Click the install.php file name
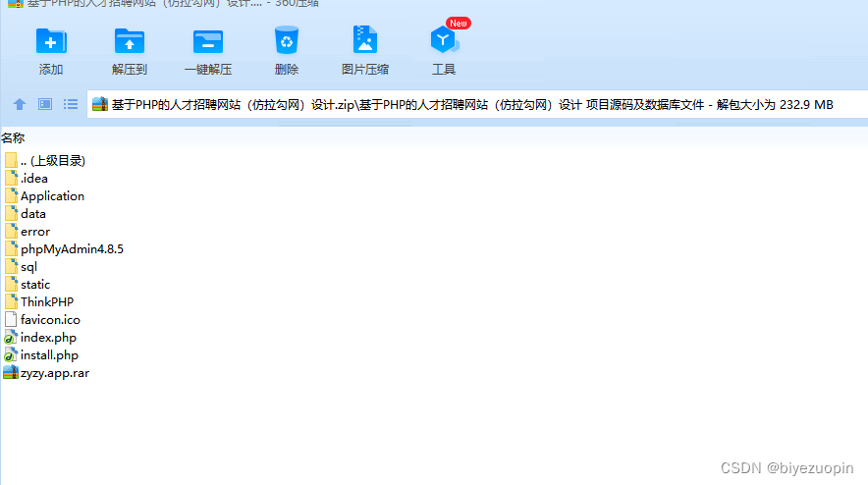868x485 pixels. [50, 356]
